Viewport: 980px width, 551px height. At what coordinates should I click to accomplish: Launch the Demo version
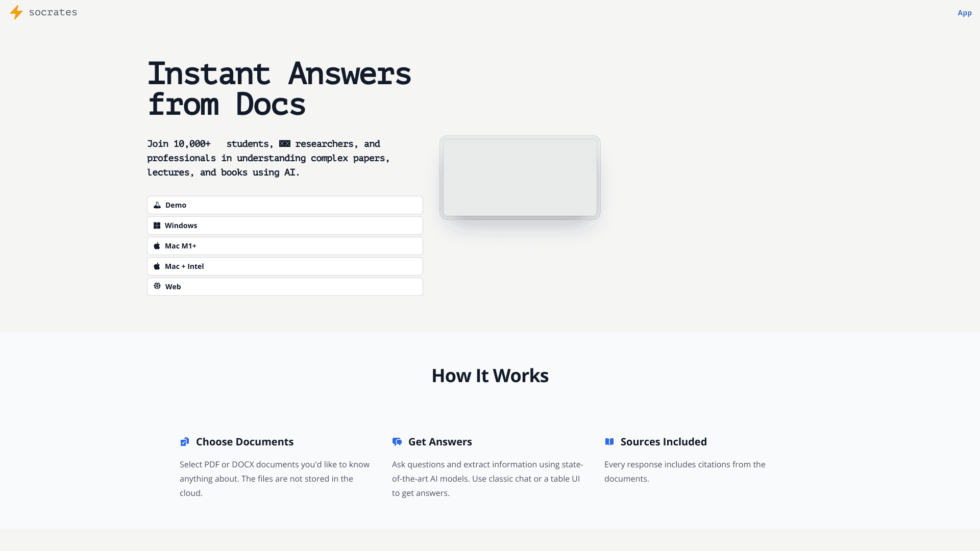(x=284, y=205)
